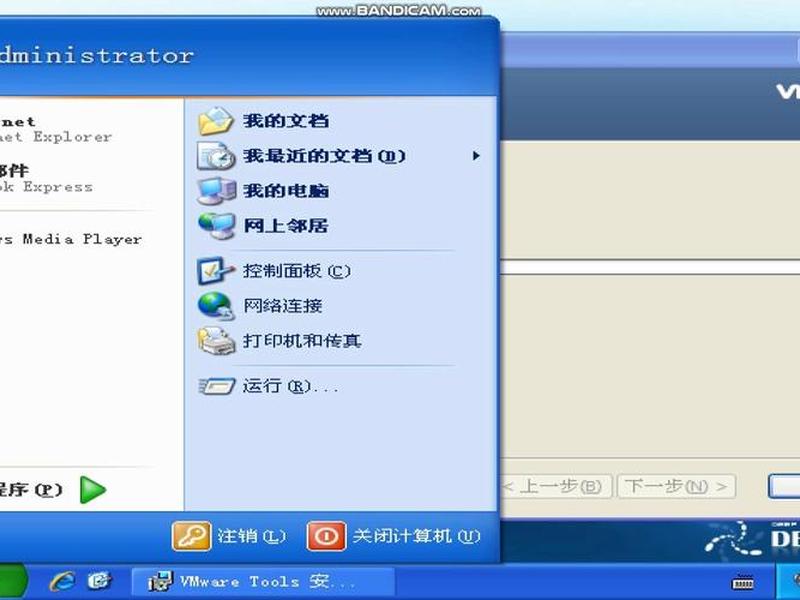Open the Printers and Faxes icon

coord(216,341)
